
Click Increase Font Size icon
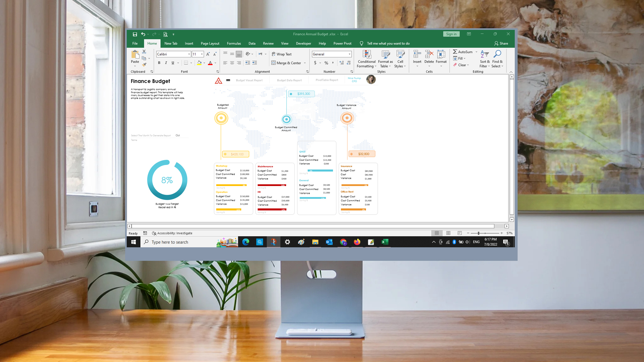(x=208, y=54)
